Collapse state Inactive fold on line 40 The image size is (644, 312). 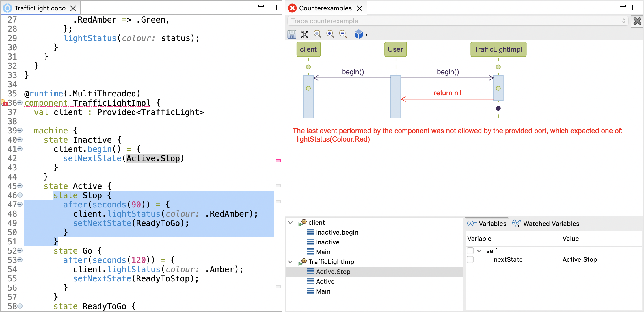pyautogui.click(x=20, y=140)
